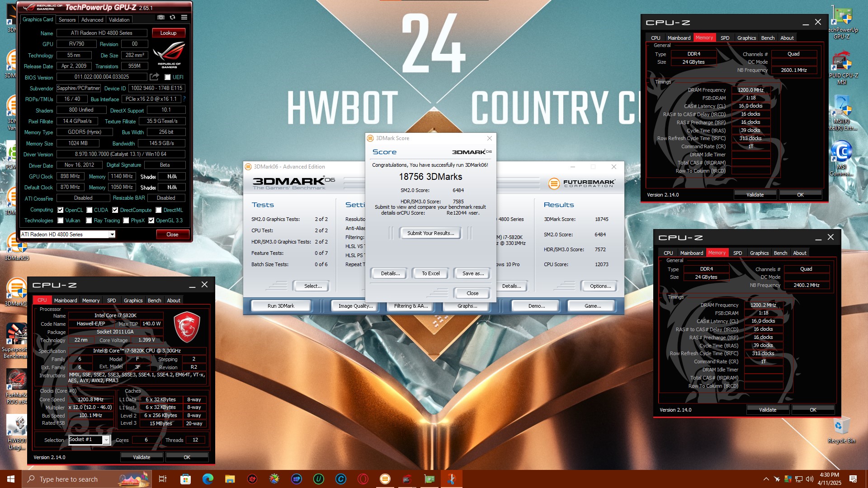
Task: Open Mainboard tab in bottom-left CPU-Z
Action: 66,300
